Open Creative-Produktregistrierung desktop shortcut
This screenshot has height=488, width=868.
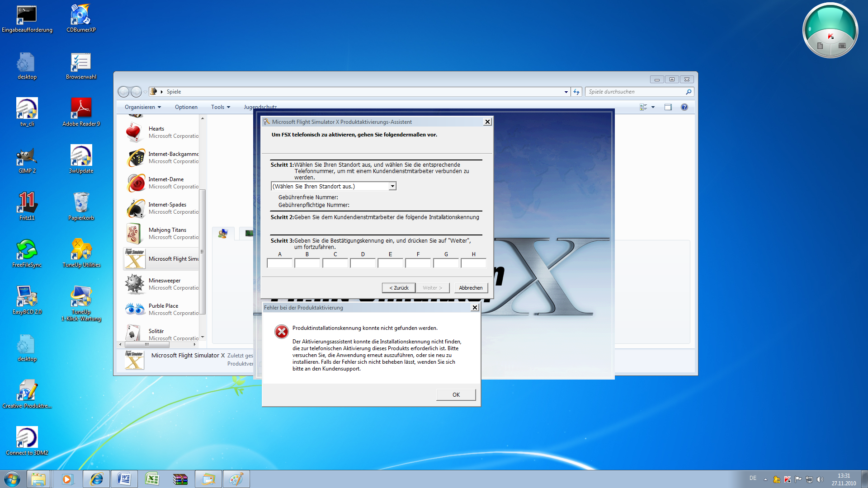click(x=27, y=395)
